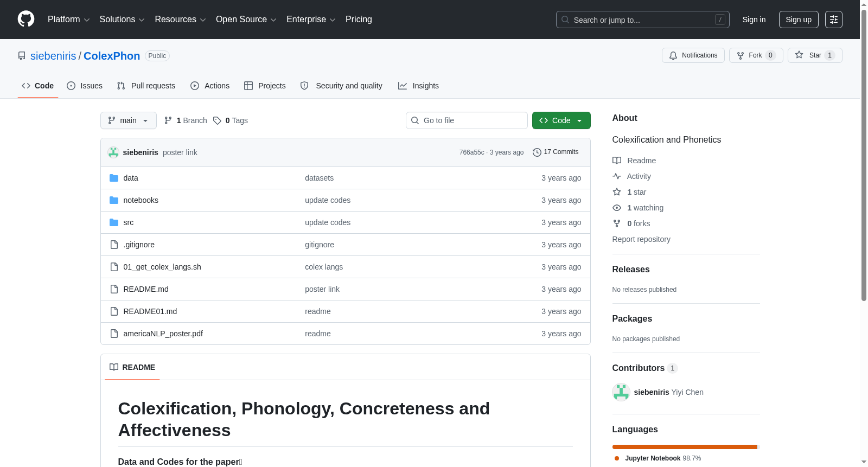This screenshot has width=868, height=467.
Task: Click the Activity pulse icon
Action: tap(617, 176)
